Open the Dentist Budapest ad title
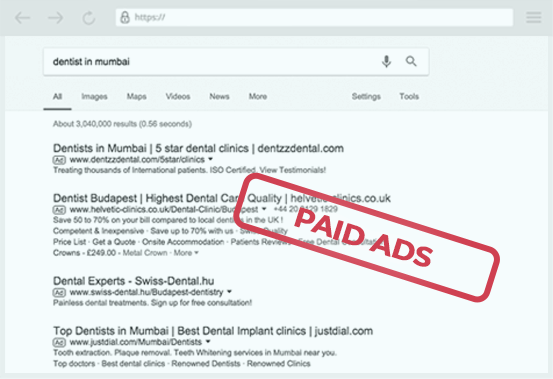 (x=221, y=198)
